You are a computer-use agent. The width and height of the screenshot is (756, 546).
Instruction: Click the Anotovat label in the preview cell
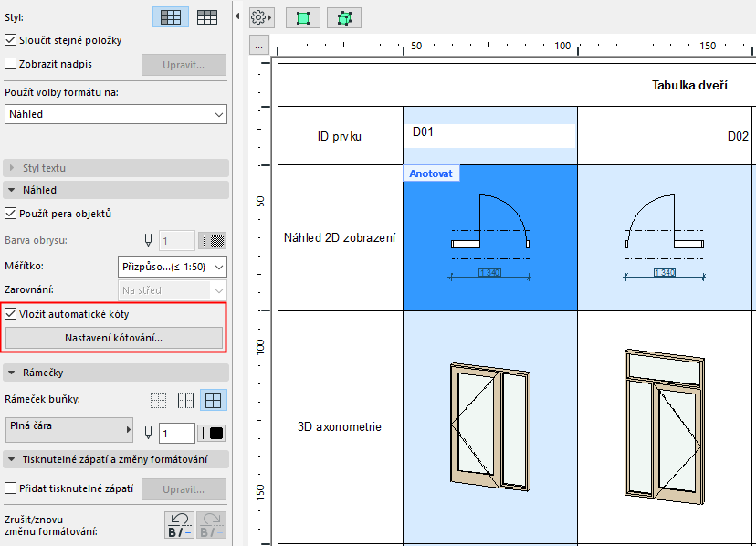(431, 173)
